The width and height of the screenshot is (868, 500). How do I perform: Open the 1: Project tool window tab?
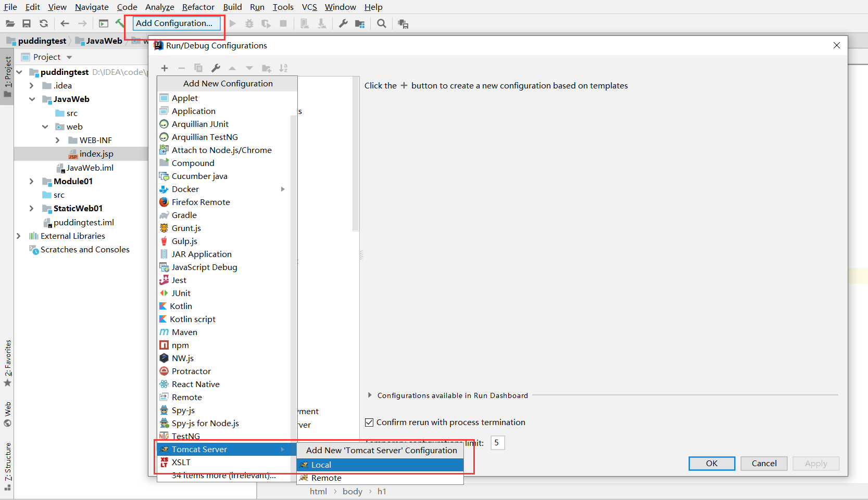coord(7,76)
